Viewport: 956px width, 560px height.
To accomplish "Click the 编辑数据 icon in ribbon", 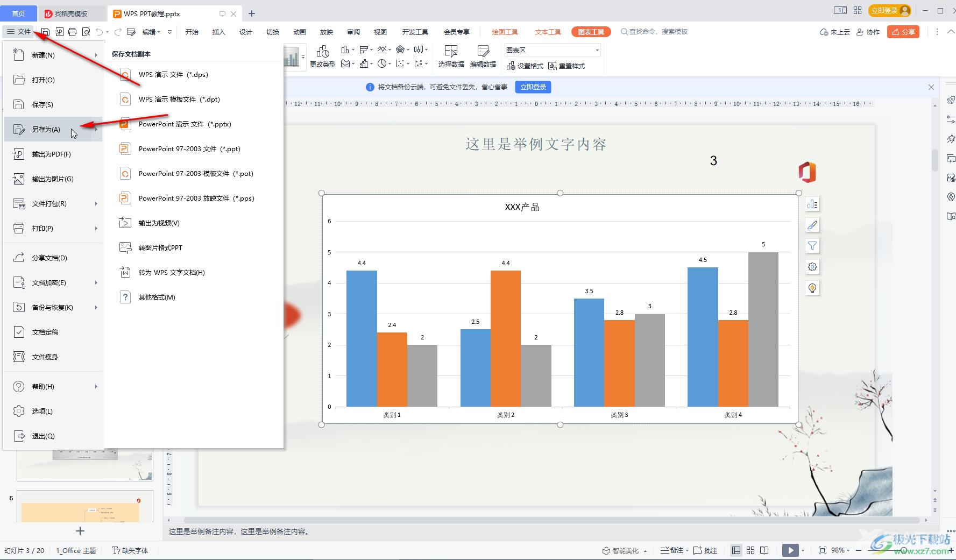I will pyautogui.click(x=483, y=51).
